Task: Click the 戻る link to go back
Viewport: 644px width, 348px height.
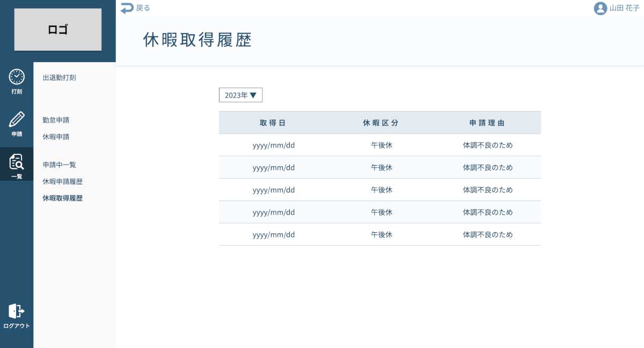Action: (141, 8)
